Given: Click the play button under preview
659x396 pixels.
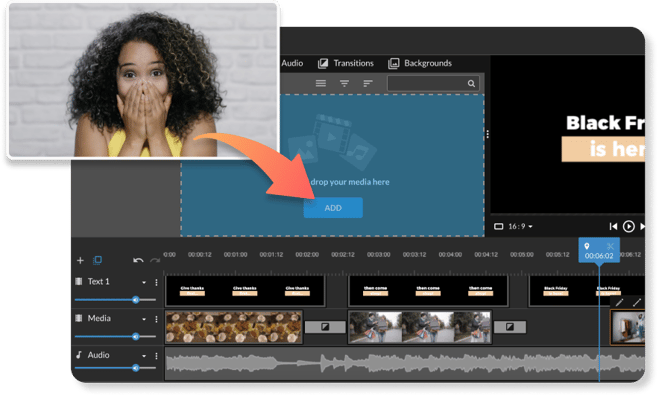Looking at the screenshot, I should click(x=628, y=227).
